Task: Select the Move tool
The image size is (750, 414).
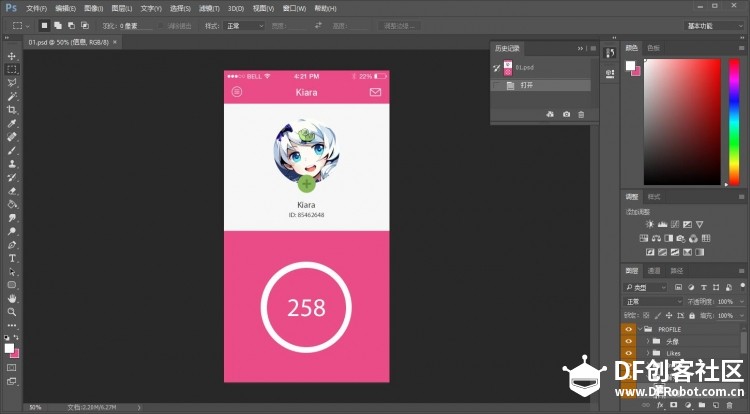Action: pos(12,56)
